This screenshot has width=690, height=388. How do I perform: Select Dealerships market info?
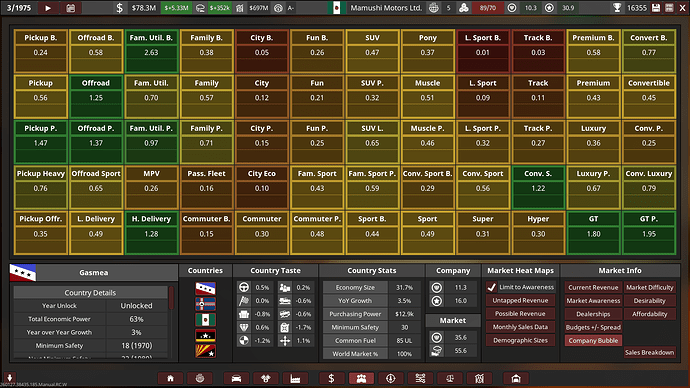[x=593, y=314]
